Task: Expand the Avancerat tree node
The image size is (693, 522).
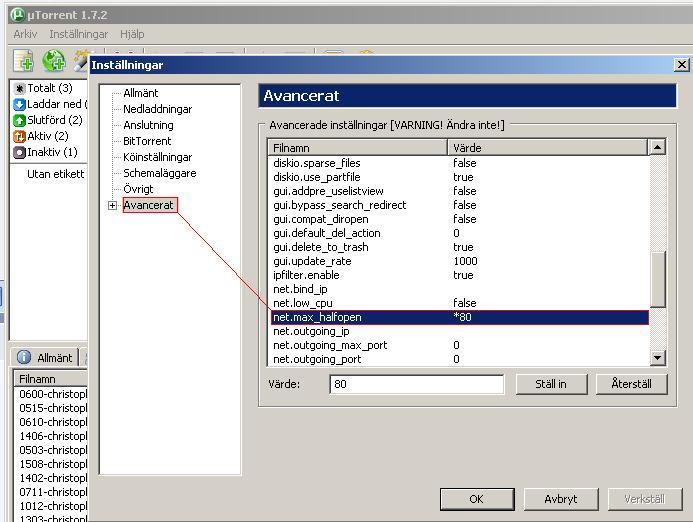Action: [112, 206]
